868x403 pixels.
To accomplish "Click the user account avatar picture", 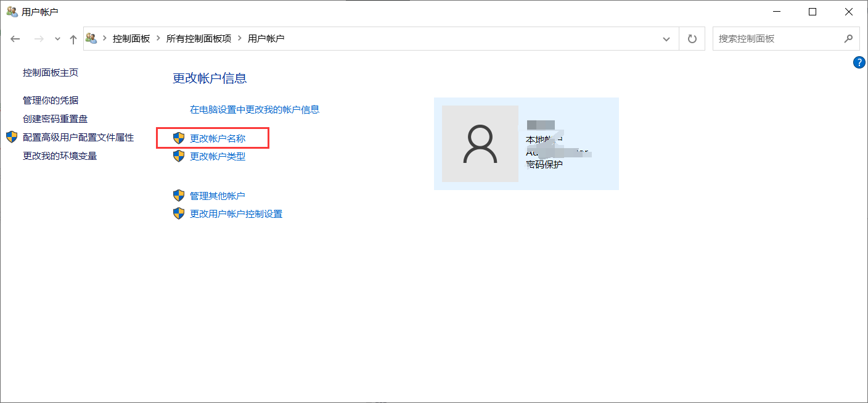I will click(x=480, y=144).
